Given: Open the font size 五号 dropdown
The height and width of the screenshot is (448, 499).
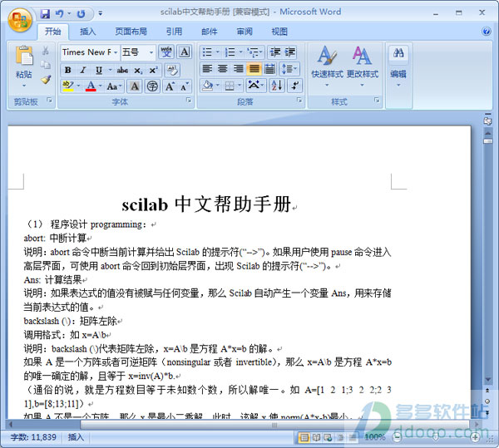Looking at the screenshot, I should point(151,52).
